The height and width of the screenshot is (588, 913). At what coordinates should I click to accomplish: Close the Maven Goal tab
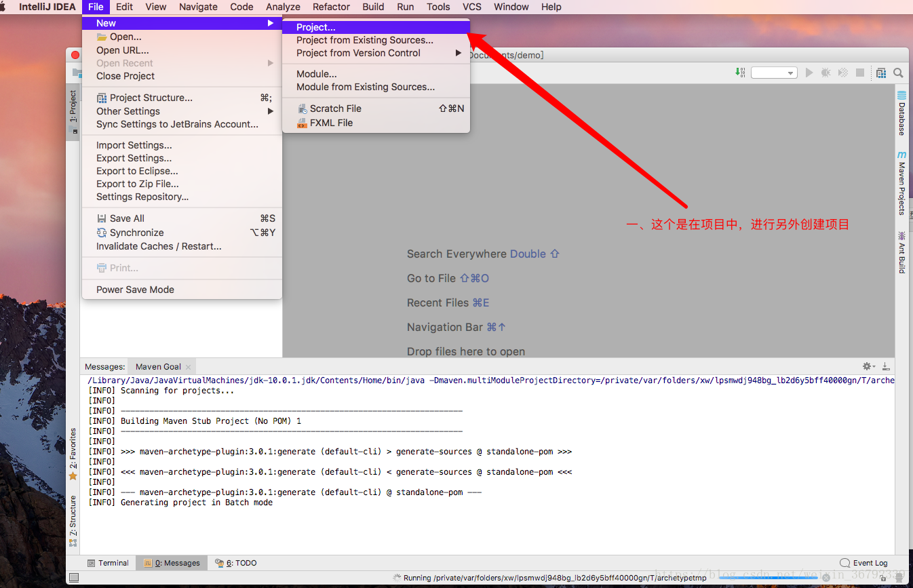point(189,367)
